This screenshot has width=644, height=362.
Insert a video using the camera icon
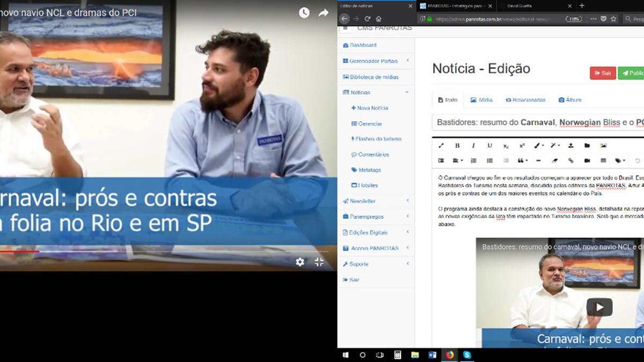click(587, 160)
